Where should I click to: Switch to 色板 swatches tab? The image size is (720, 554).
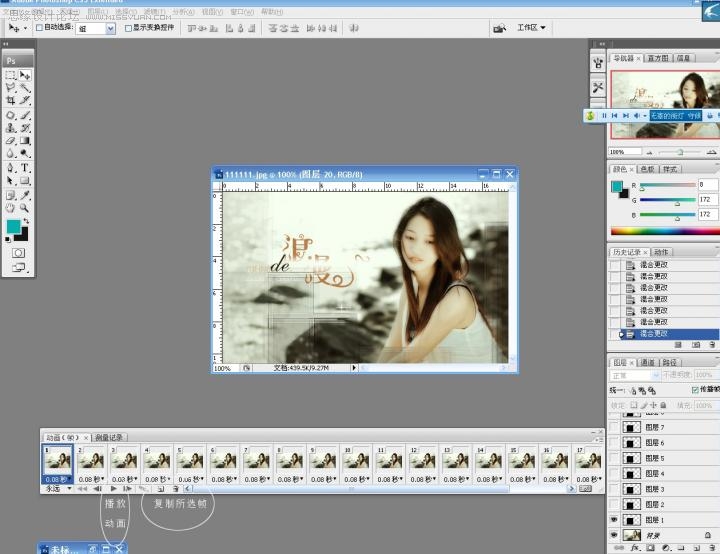647,169
